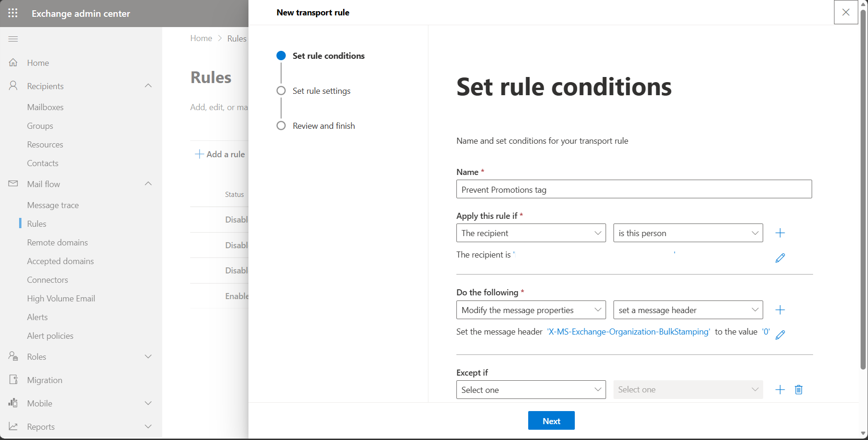
Task: Close the New transport rule panel
Action: coord(846,12)
